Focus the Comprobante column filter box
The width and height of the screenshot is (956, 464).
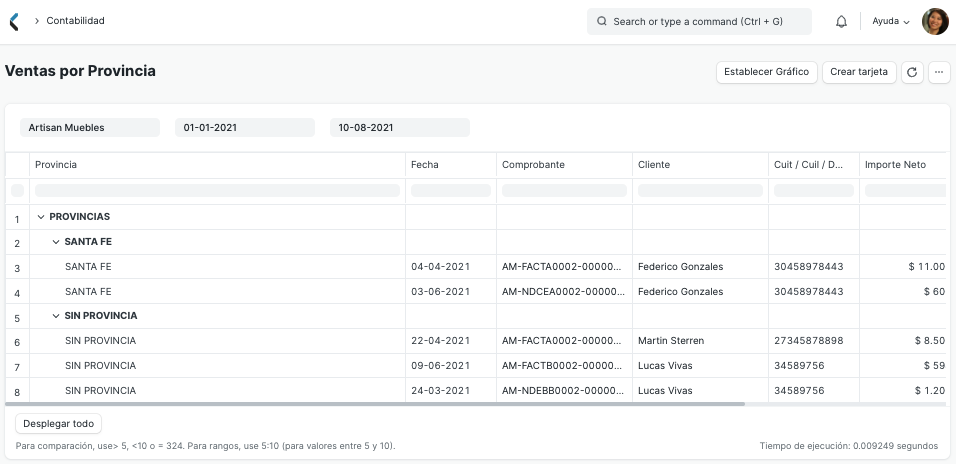click(565, 191)
